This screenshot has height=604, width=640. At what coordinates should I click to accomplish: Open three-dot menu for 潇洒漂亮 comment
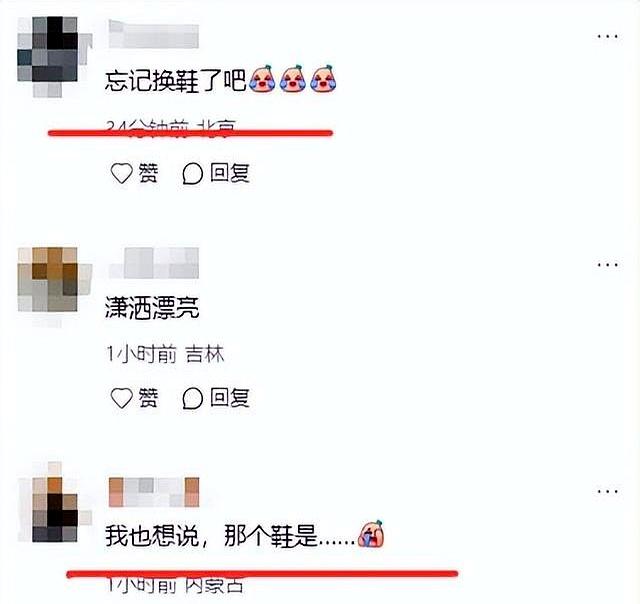click(607, 264)
